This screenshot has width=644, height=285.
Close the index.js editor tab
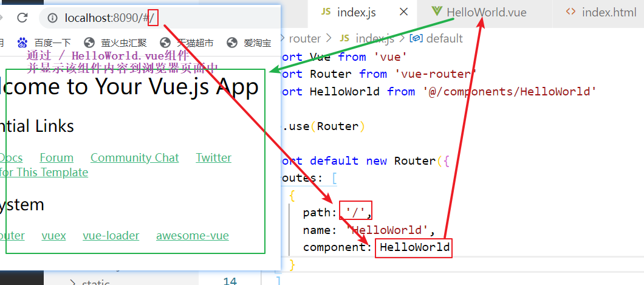point(403,12)
